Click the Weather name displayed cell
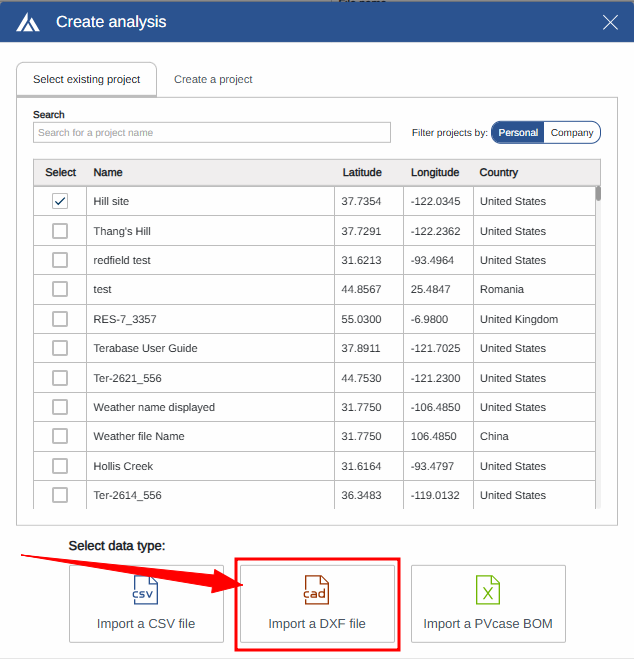The height and width of the screenshot is (659, 634). 210,407
